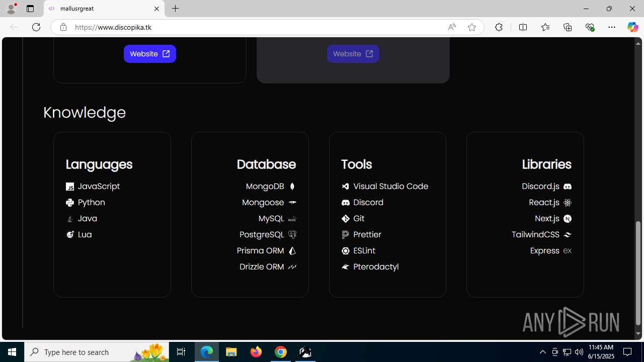Open a new browser tab
This screenshot has width=644, height=362.
point(176,9)
